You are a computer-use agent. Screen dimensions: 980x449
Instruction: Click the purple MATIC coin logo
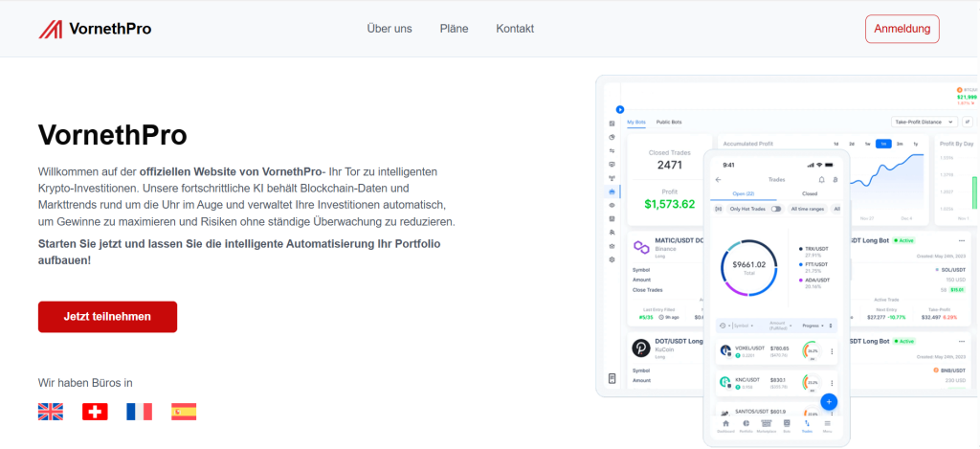click(x=641, y=246)
